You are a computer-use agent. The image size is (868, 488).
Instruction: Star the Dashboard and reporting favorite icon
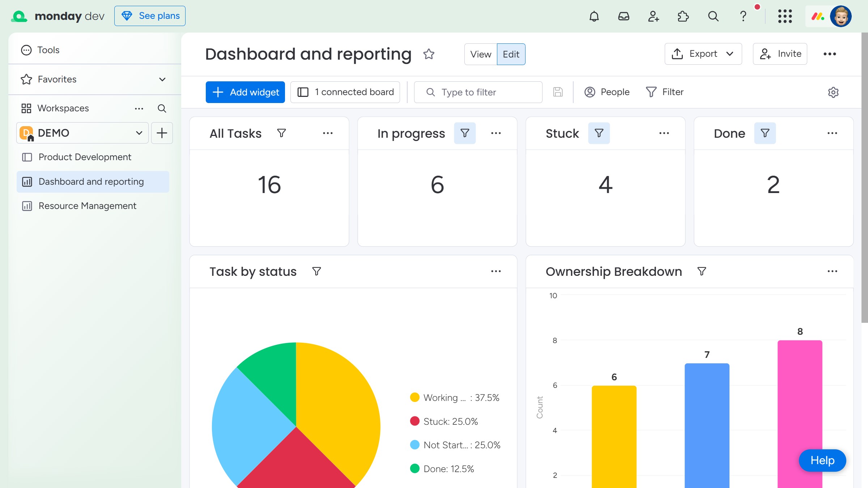429,54
